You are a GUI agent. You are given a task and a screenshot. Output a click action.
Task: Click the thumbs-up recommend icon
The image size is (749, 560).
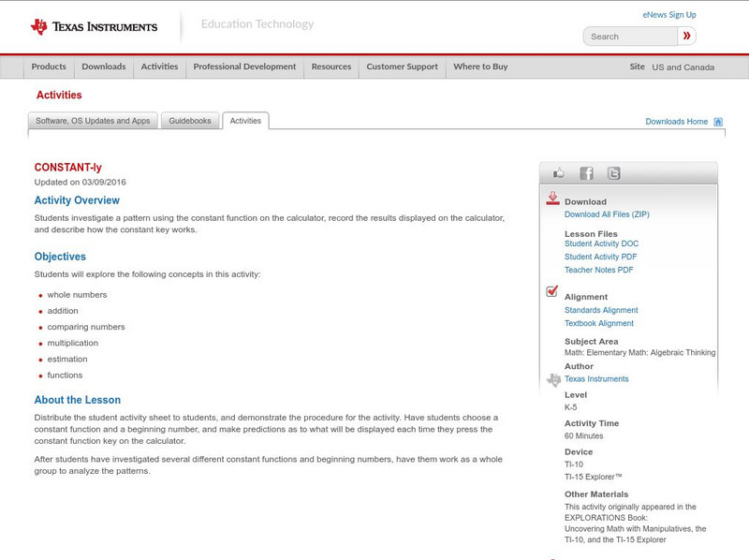tap(559, 172)
